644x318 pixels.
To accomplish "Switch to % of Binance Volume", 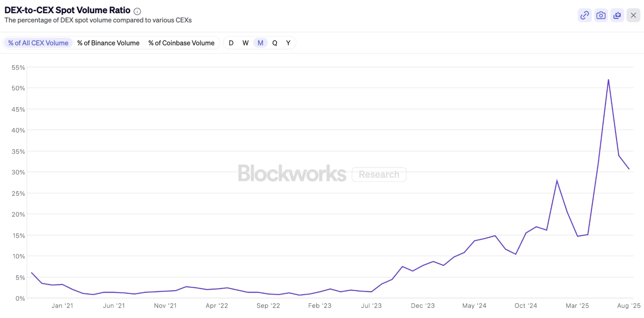I will [108, 43].
